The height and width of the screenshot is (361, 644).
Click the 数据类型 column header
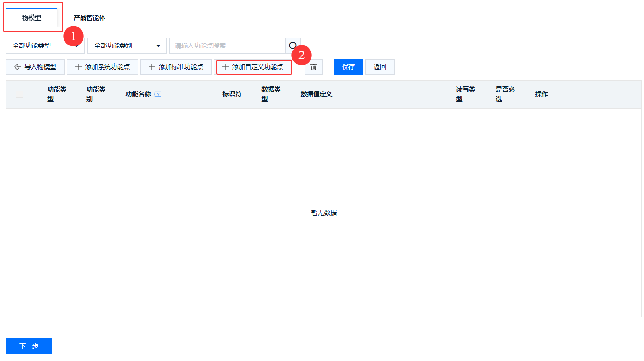click(271, 94)
